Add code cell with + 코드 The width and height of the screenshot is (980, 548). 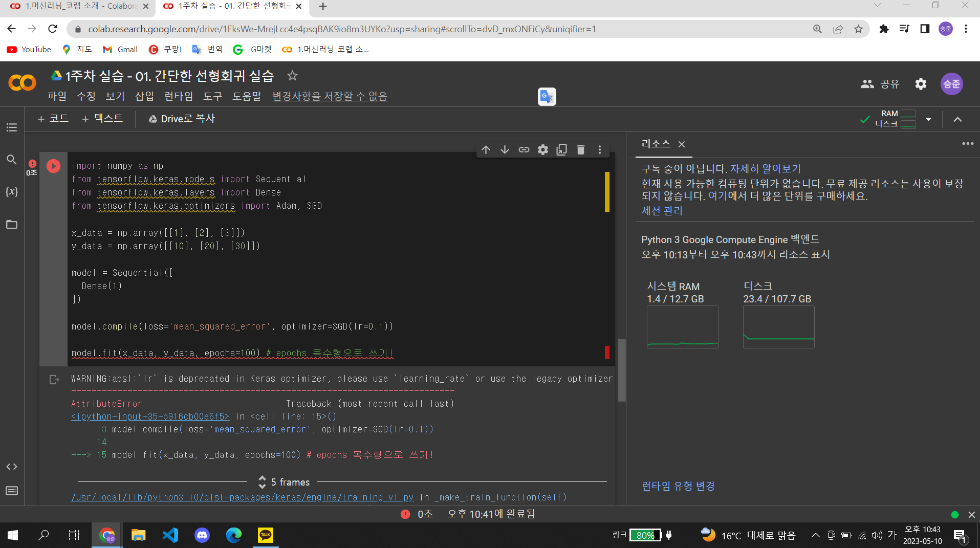coord(53,119)
